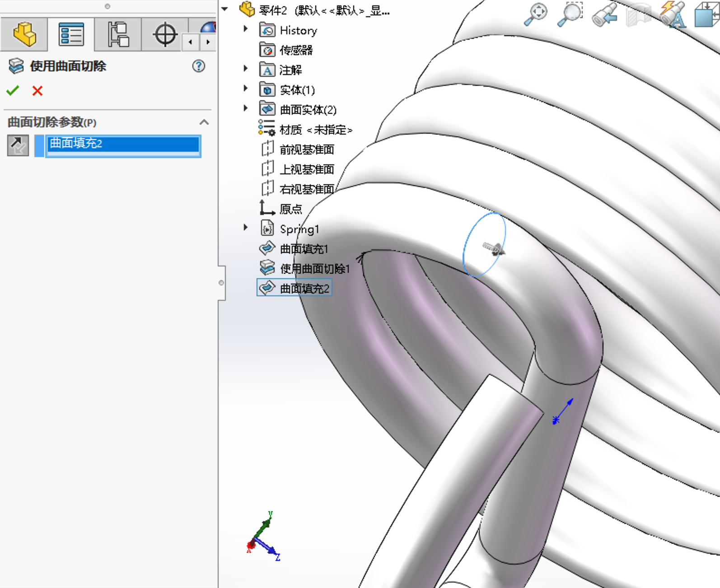Image resolution: width=720 pixels, height=588 pixels.
Task: Select the 前视基准面 plane
Action: tap(307, 149)
